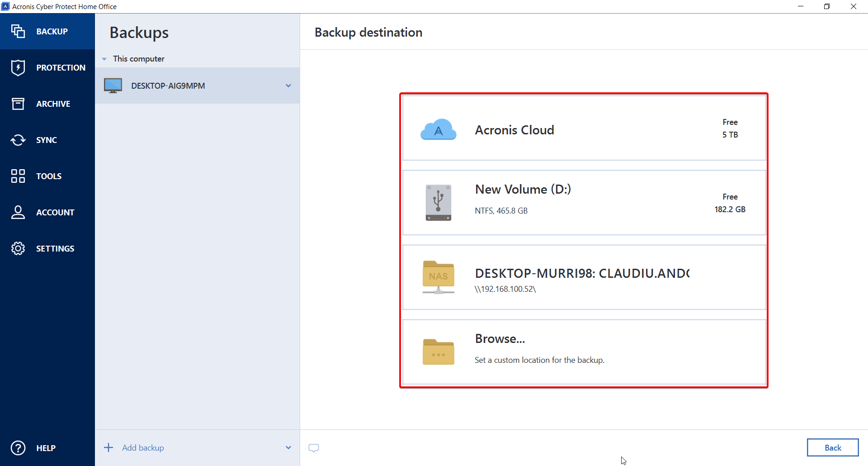Select DESKTOP-AIG9MPM in backups list
This screenshot has height=466, width=868.
point(197,86)
